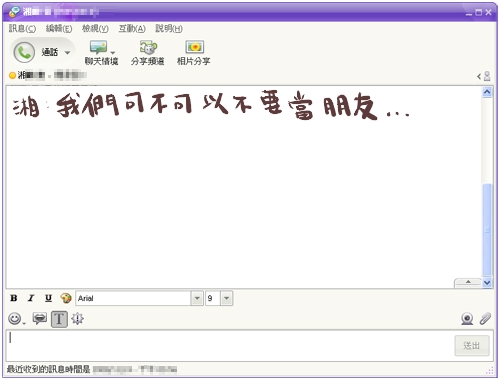Screen dimensions: 500x380
Task: Open the Arial font name dropdown
Action: click(x=197, y=298)
